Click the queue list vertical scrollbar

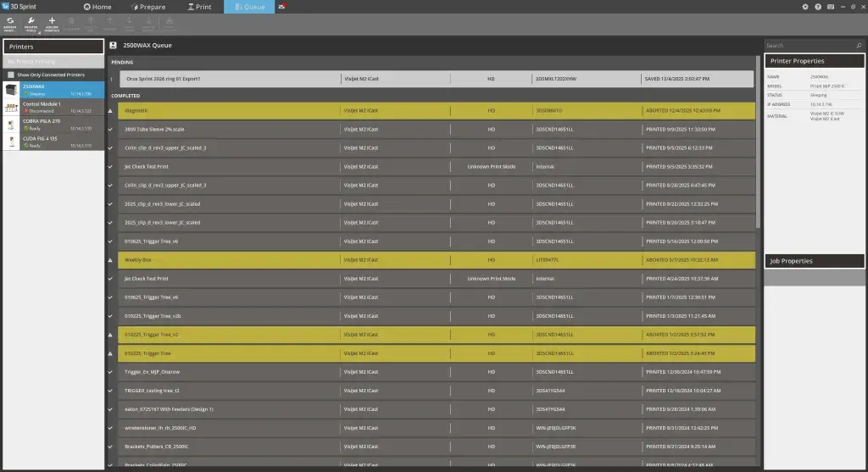coord(758,142)
